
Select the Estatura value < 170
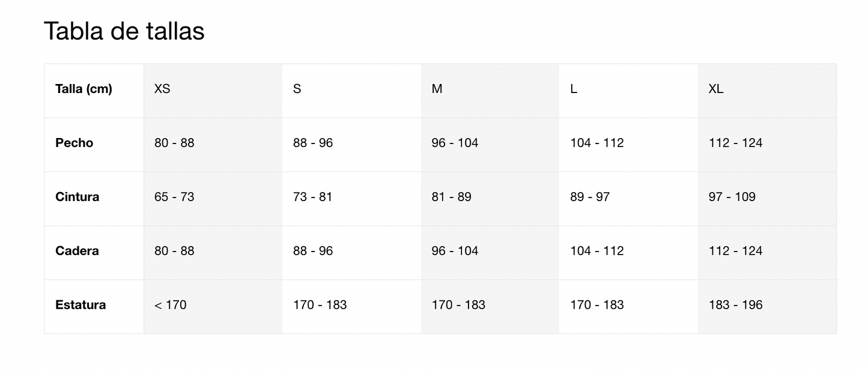pyautogui.click(x=171, y=305)
